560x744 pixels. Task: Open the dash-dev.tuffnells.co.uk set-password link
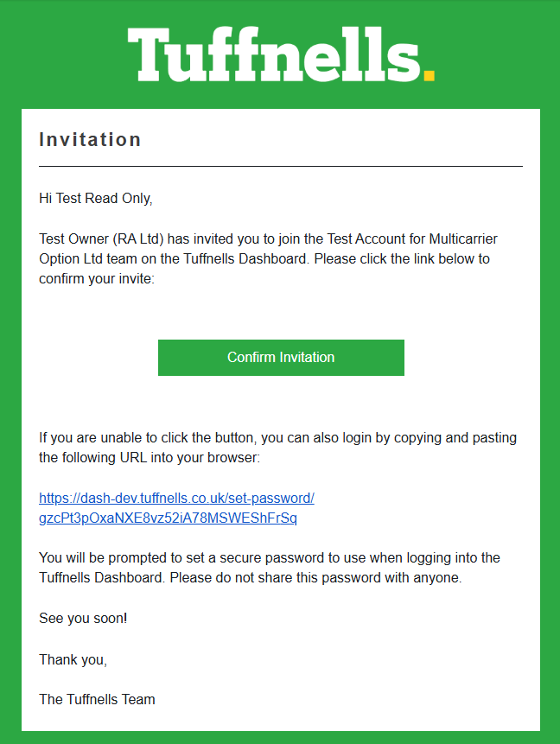(x=176, y=499)
